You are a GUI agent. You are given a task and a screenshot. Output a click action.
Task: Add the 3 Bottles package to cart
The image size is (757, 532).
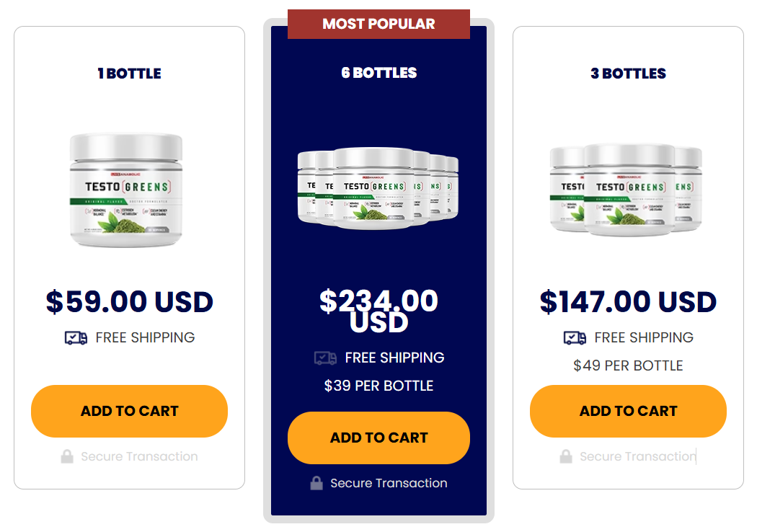coord(628,411)
